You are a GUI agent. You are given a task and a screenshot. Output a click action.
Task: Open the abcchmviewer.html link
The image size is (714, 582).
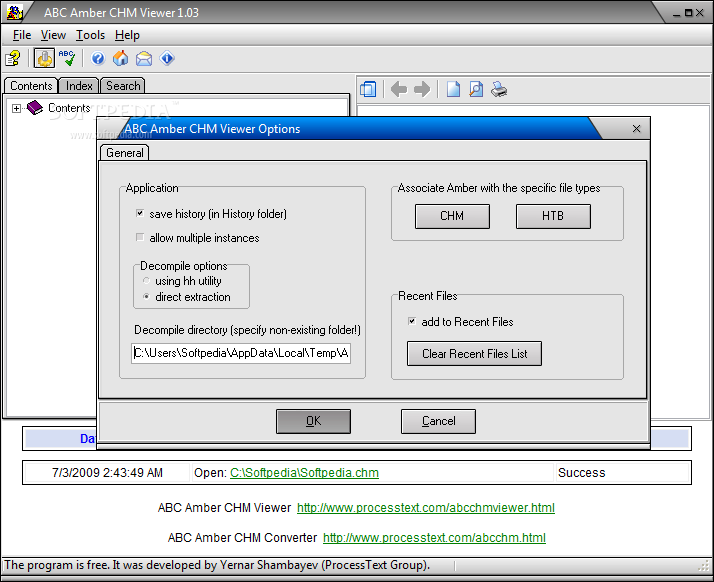coord(426,508)
